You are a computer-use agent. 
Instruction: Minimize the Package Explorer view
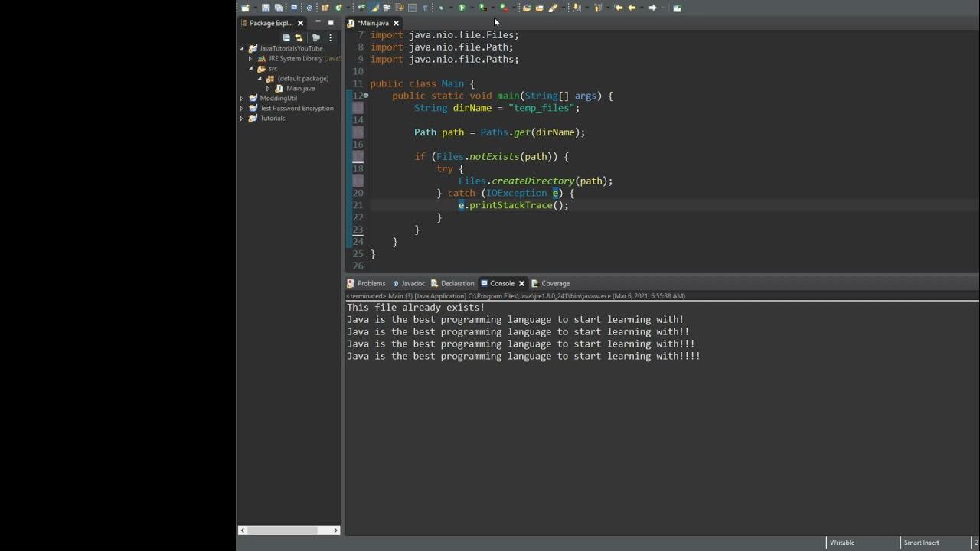click(318, 23)
